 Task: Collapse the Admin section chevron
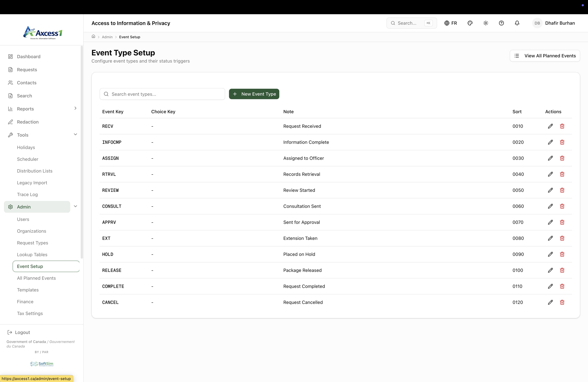click(x=75, y=206)
